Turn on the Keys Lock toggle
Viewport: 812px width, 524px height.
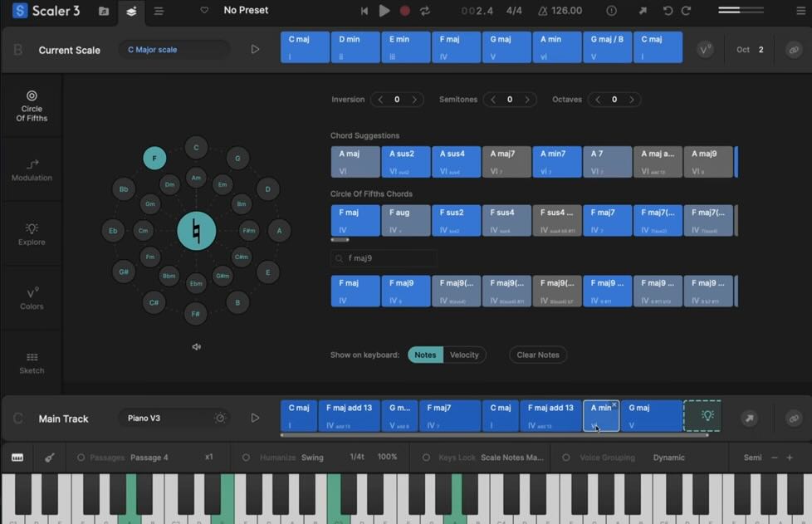[x=426, y=458]
